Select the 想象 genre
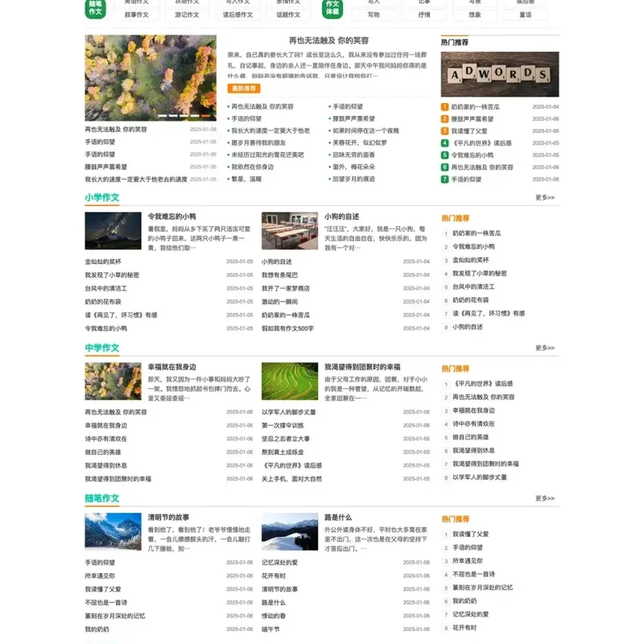This screenshot has height=644, width=644. pyautogui.click(x=475, y=14)
